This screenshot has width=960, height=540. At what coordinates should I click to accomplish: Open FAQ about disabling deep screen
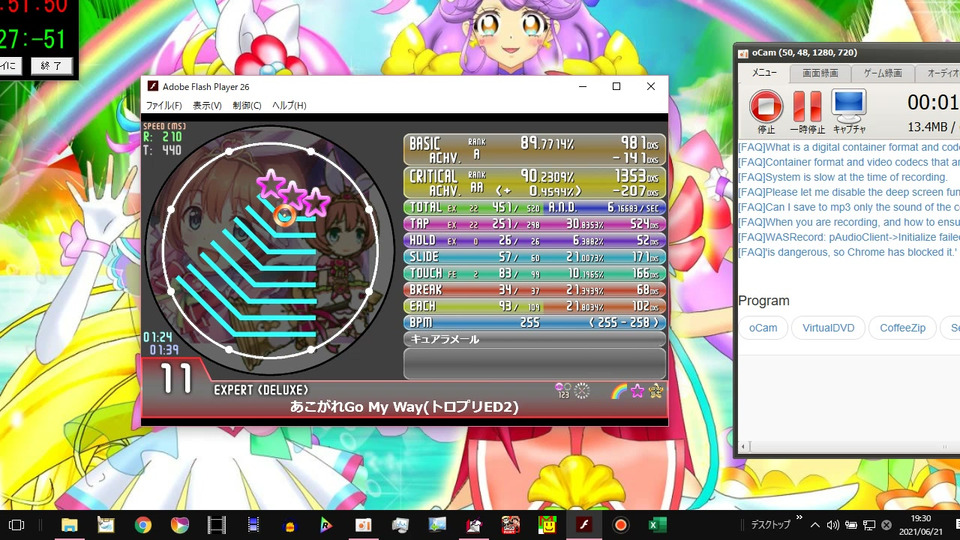pyautogui.click(x=849, y=192)
